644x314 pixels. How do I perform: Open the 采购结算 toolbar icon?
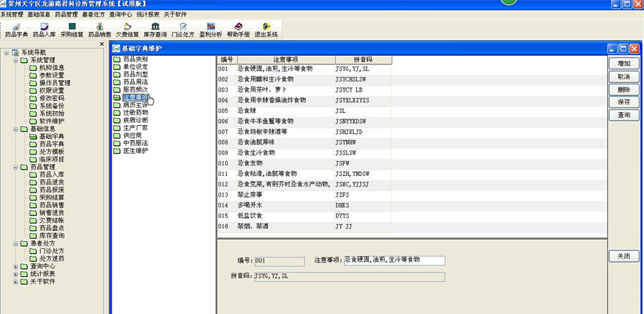(x=72, y=30)
